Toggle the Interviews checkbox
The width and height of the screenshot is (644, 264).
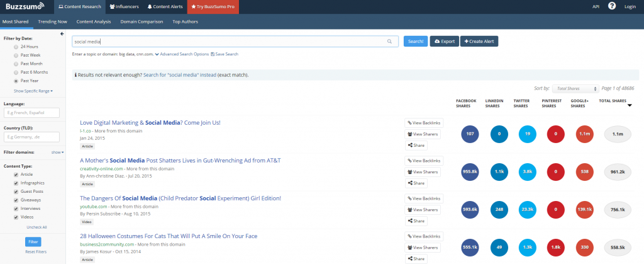[x=16, y=209]
